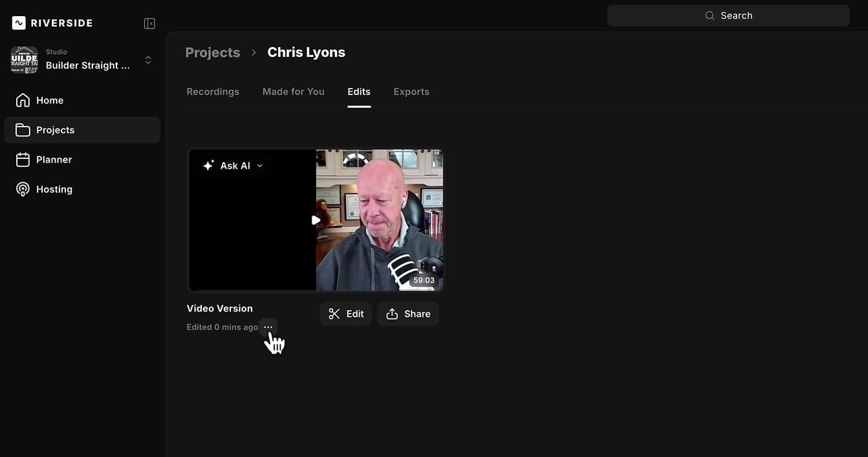Open the Ask AI dropdown on the thumbnail

pyautogui.click(x=259, y=165)
